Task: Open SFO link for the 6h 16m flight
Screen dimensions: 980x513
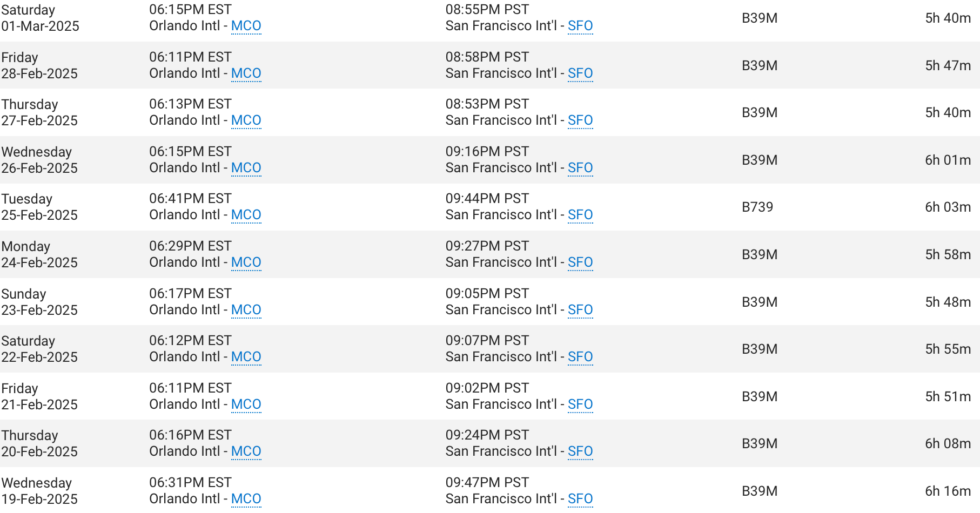Action: tap(580, 499)
